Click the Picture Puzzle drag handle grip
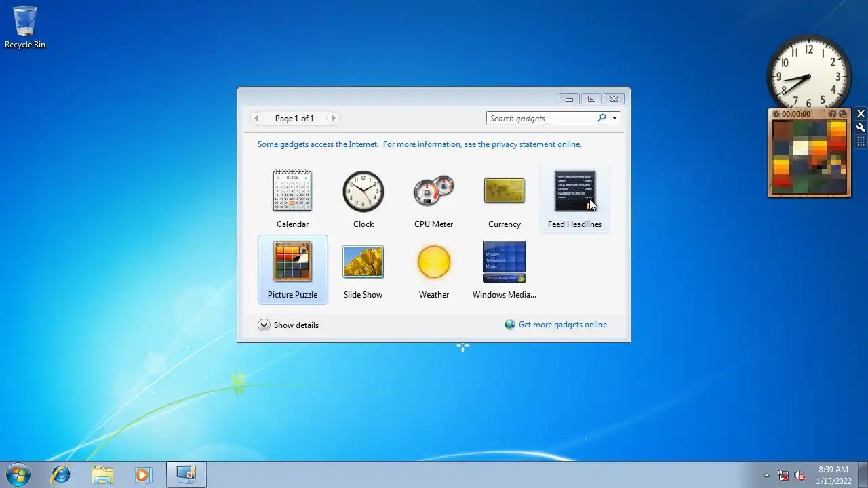The width and height of the screenshot is (868, 488). click(861, 142)
